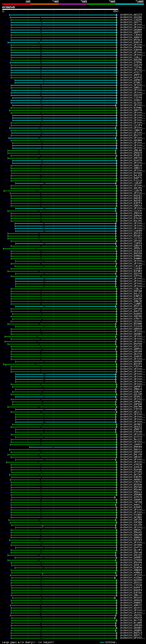Click the cyan alignment bar of A8I2V3
The width and height of the screenshot is (146, 644).
63,15
